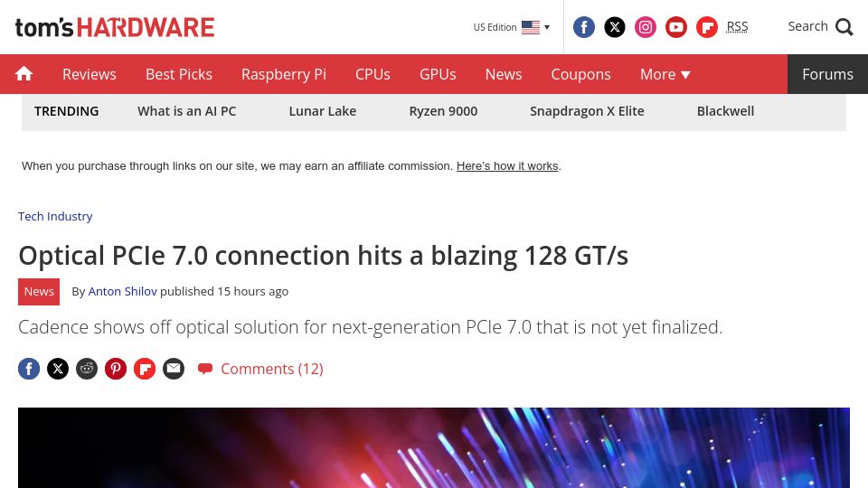Image resolution: width=868 pixels, height=488 pixels.
Task: Click the speech bubble comments icon
Action: pyautogui.click(x=205, y=369)
